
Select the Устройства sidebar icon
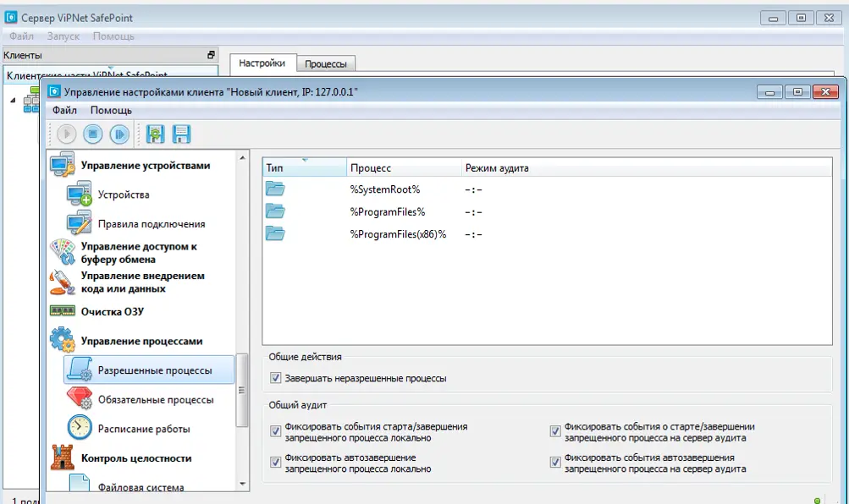80,194
